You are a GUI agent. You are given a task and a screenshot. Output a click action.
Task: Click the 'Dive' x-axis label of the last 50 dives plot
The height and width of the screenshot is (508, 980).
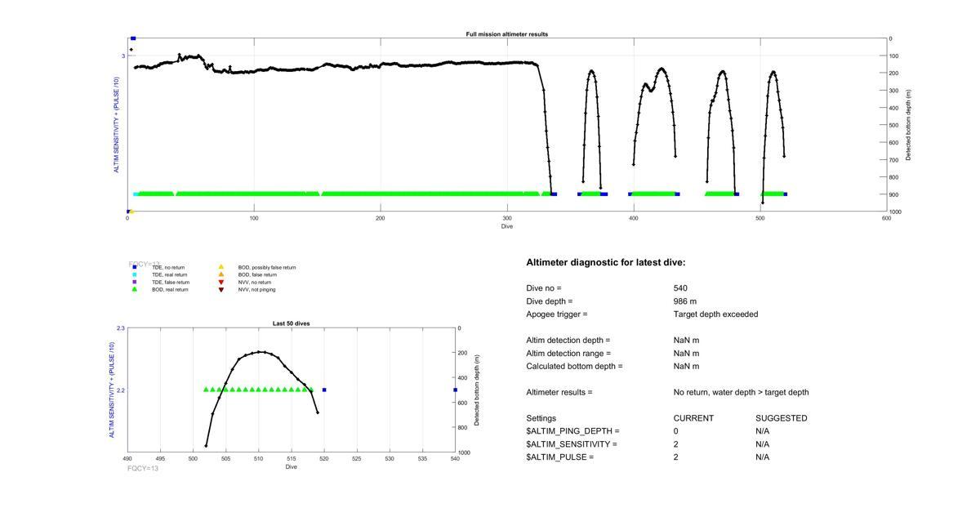292,466
